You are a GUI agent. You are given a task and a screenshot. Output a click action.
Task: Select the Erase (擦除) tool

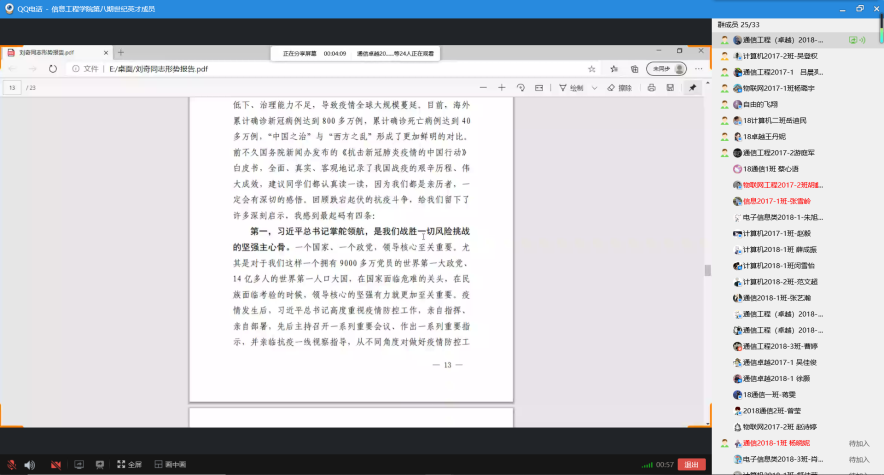click(619, 88)
